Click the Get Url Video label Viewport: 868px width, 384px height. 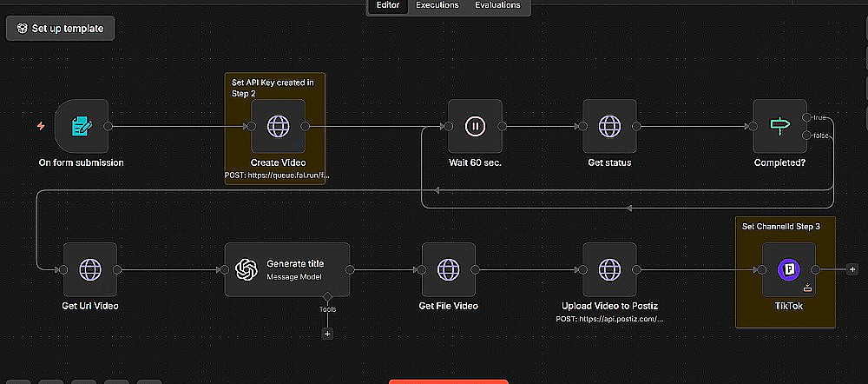90,306
